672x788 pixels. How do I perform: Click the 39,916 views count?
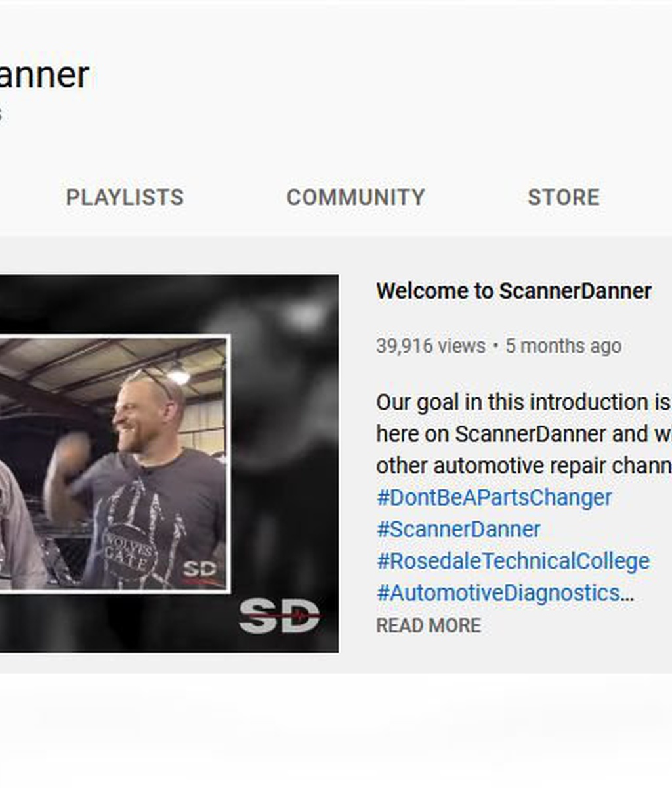(430, 346)
